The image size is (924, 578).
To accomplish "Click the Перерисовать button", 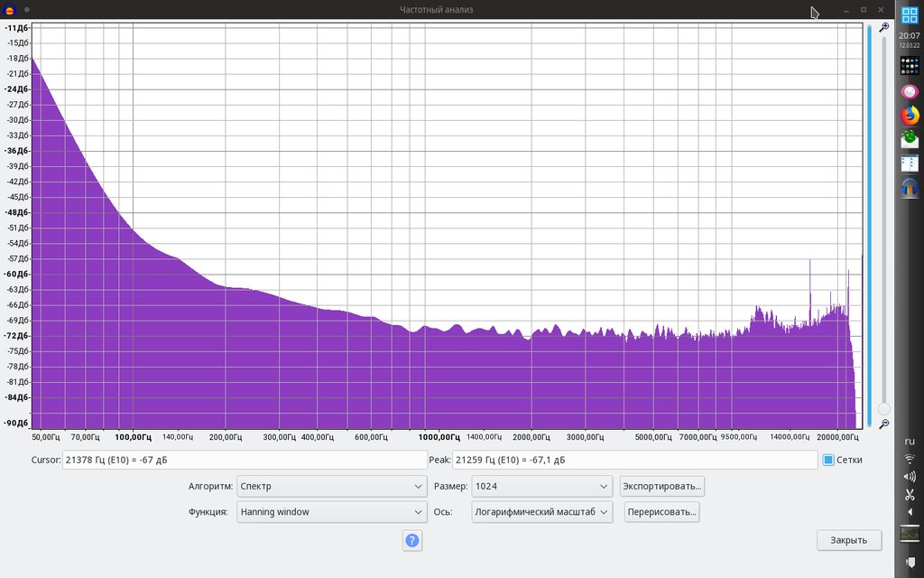I will [x=661, y=512].
